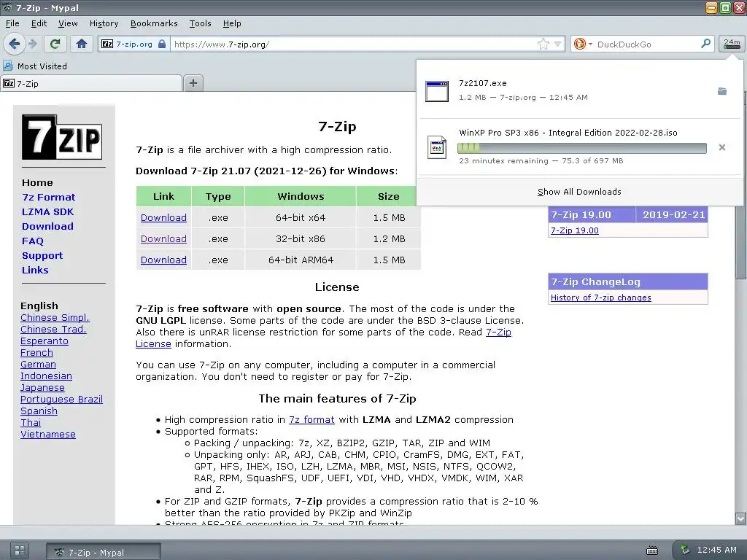Image resolution: width=747 pixels, height=560 pixels.
Task: Open the View menu
Action: (x=68, y=23)
